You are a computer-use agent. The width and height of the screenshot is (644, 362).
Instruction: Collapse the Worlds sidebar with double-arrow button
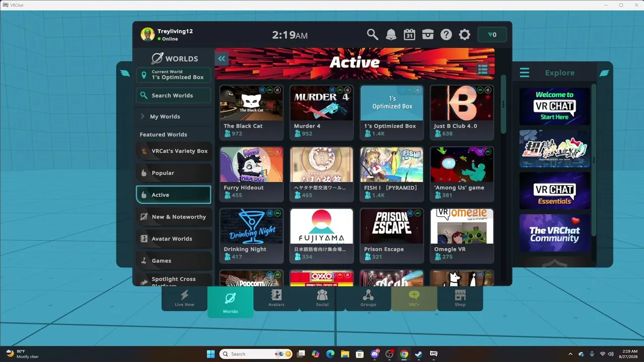coord(221,58)
